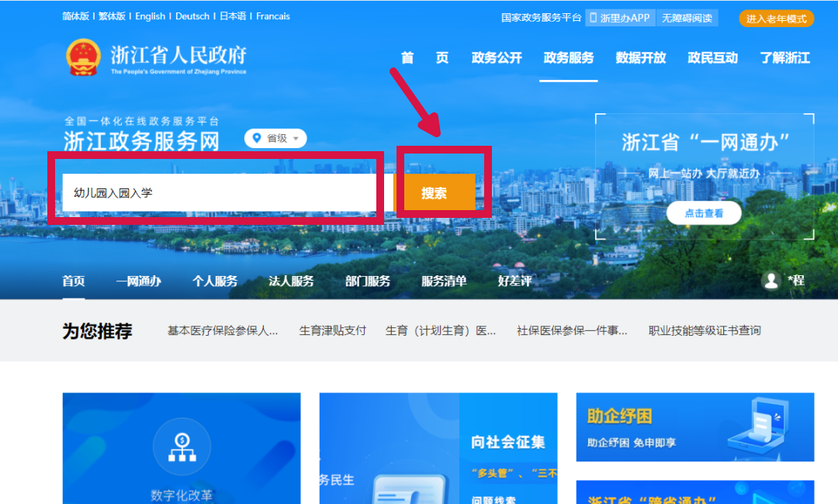
Task: Select the 好差评 tab
Action: click(x=514, y=281)
